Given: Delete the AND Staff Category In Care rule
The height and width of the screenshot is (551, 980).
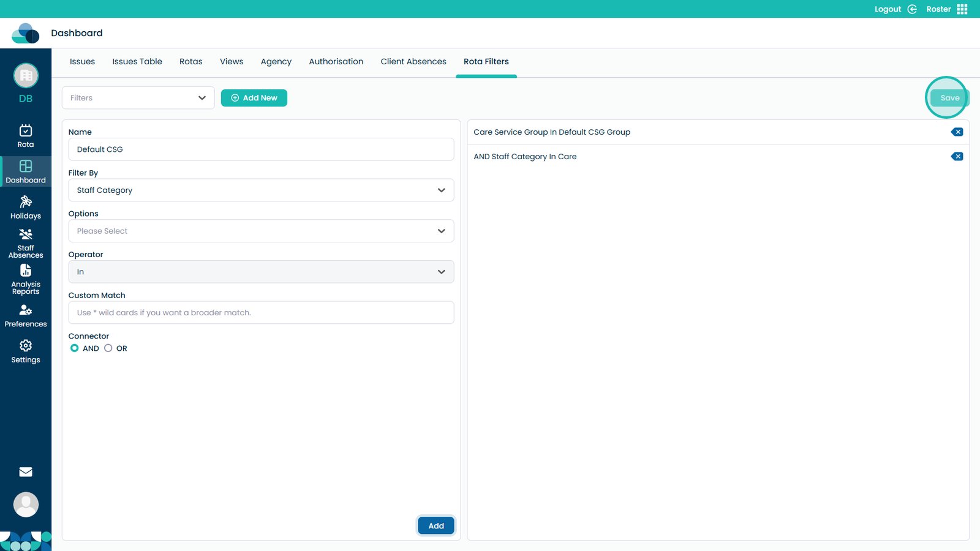Looking at the screenshot, I should pos(957,157).
